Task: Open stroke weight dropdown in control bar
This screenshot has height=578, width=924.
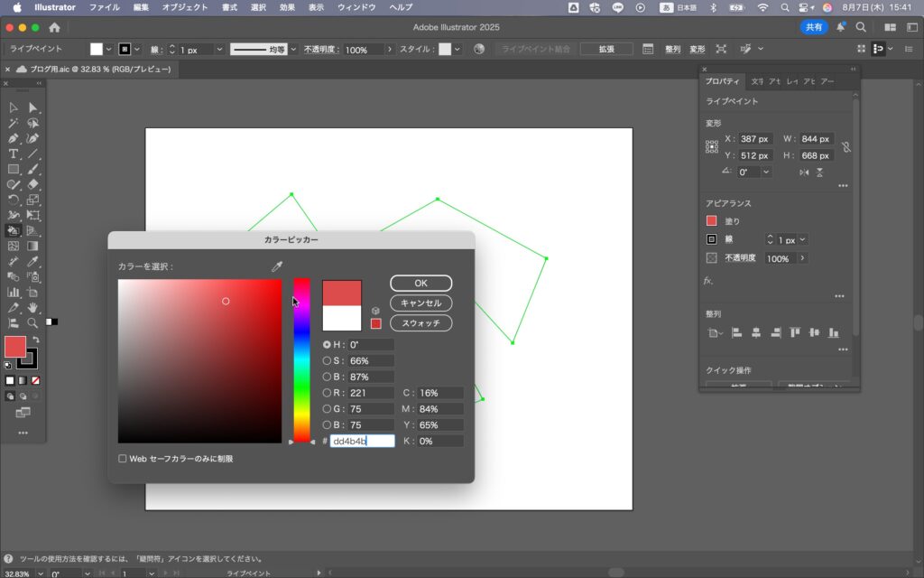Action: [x=219, y=50]
